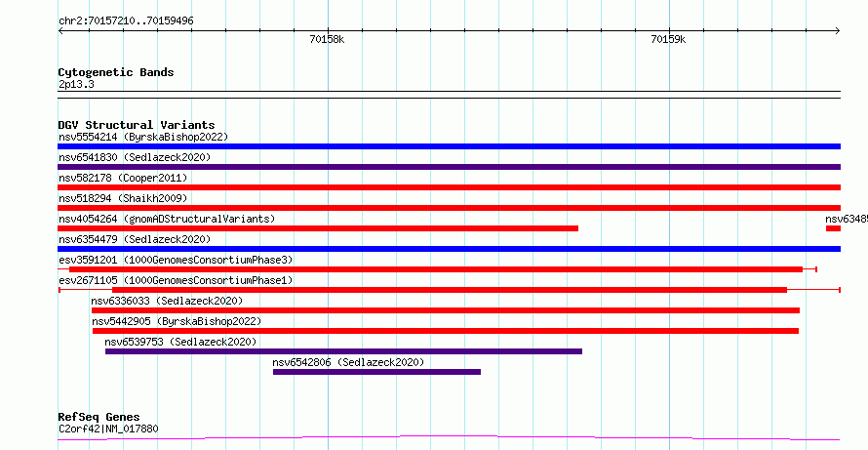Click the ruler's right arrowhead

pos(838,31)
